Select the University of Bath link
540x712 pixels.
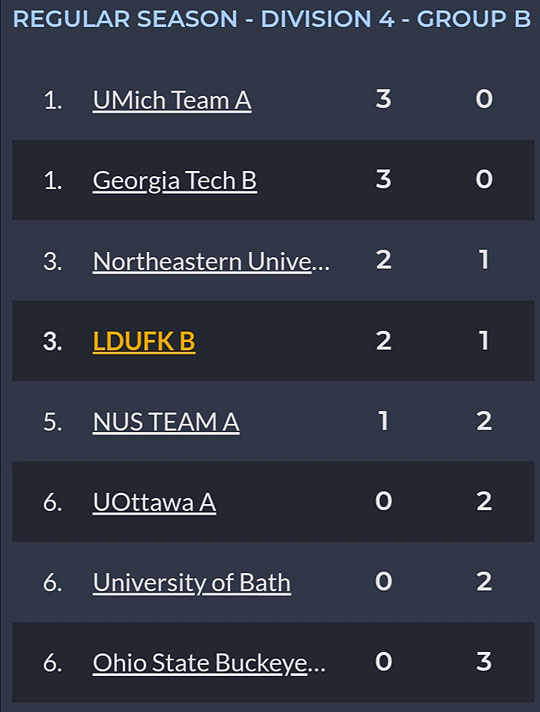click(x=192, y=583)
